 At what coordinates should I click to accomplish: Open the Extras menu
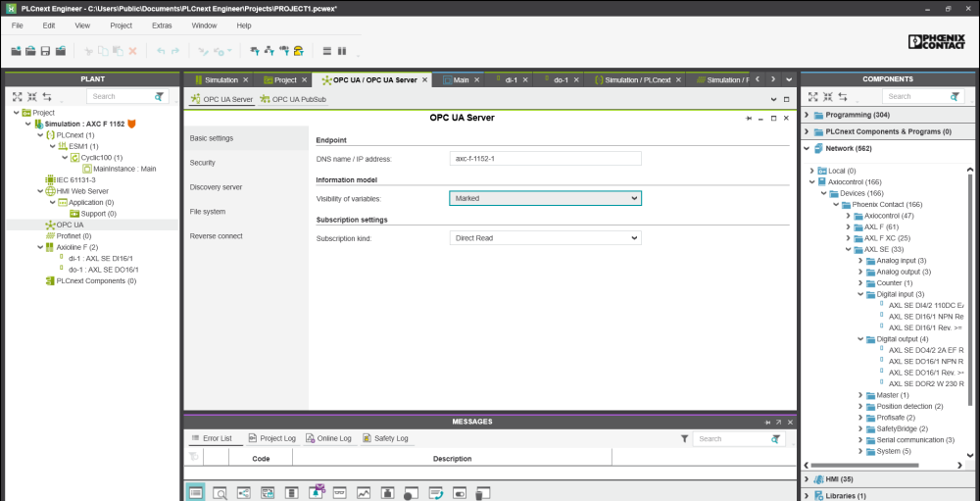coord(162,25)
